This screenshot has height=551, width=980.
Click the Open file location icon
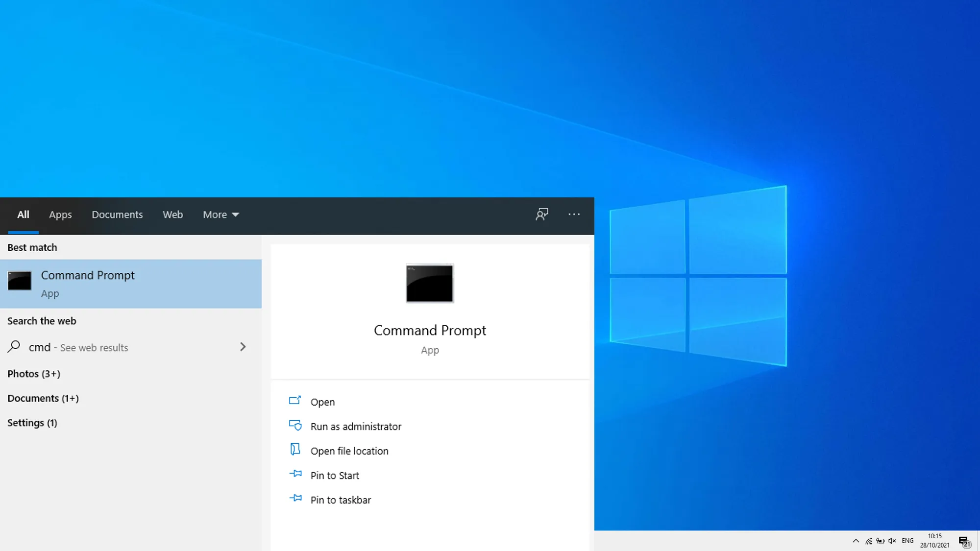coord(295,449)
